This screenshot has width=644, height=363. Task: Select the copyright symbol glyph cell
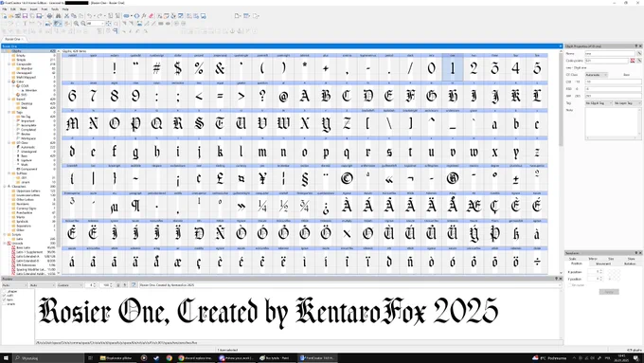[x=347, y=179]
